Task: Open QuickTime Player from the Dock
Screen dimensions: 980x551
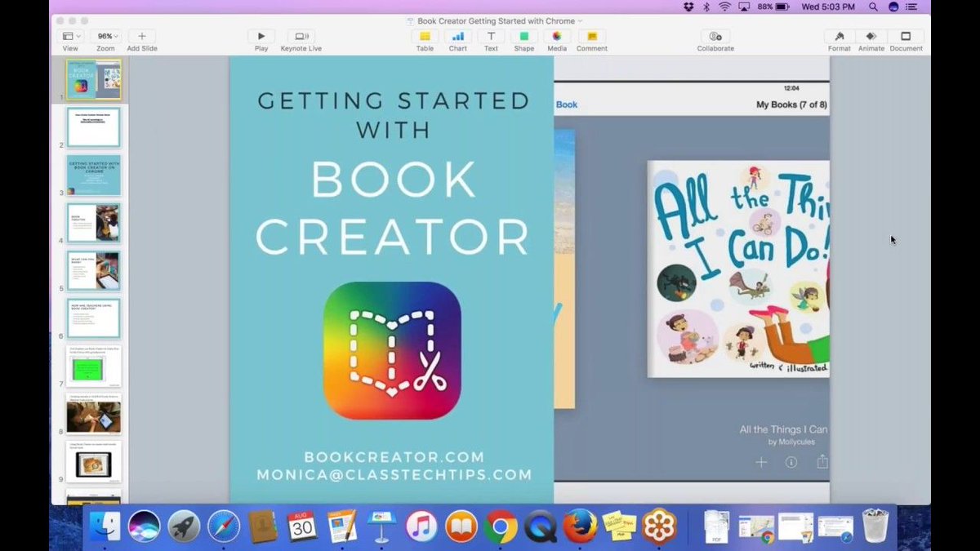Action: pos(541,527)
